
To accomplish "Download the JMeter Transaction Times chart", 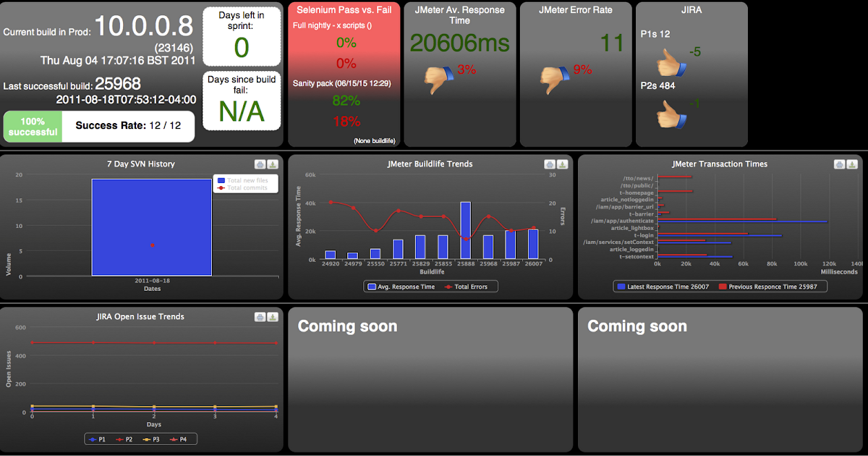I will point(851,164).
